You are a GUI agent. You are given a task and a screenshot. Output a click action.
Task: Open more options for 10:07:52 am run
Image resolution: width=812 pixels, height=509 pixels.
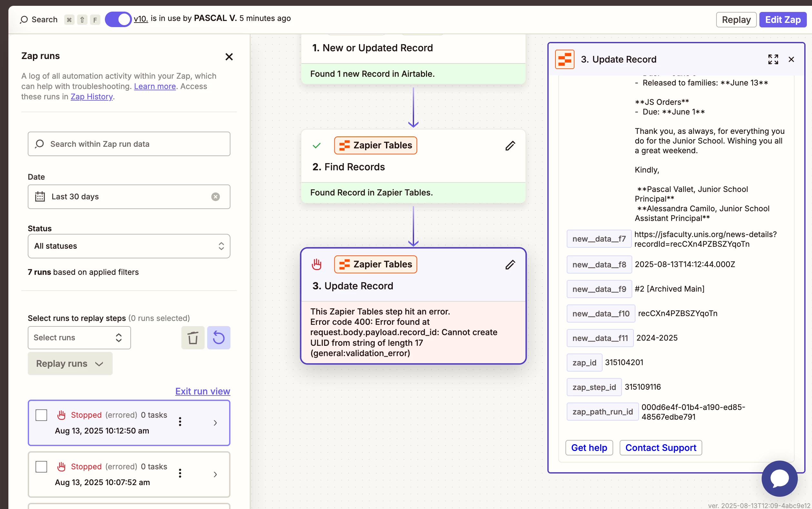pos(180,473)
